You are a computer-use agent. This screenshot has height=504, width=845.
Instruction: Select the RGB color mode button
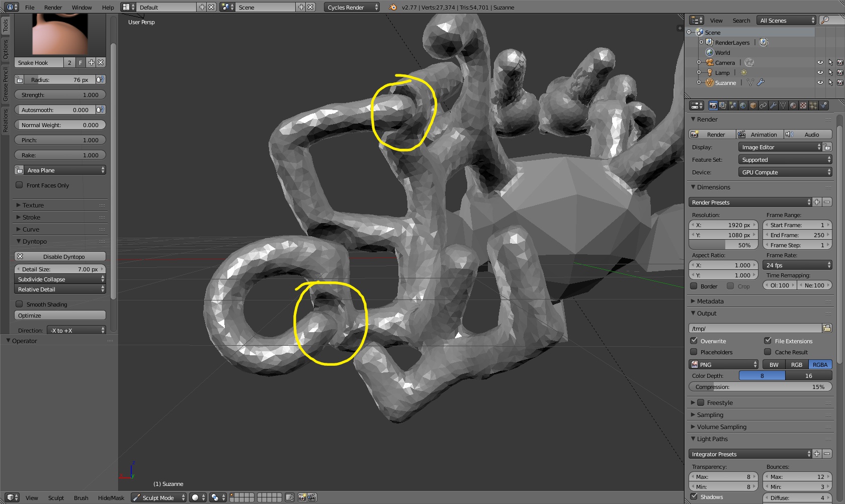click(797, 364)
